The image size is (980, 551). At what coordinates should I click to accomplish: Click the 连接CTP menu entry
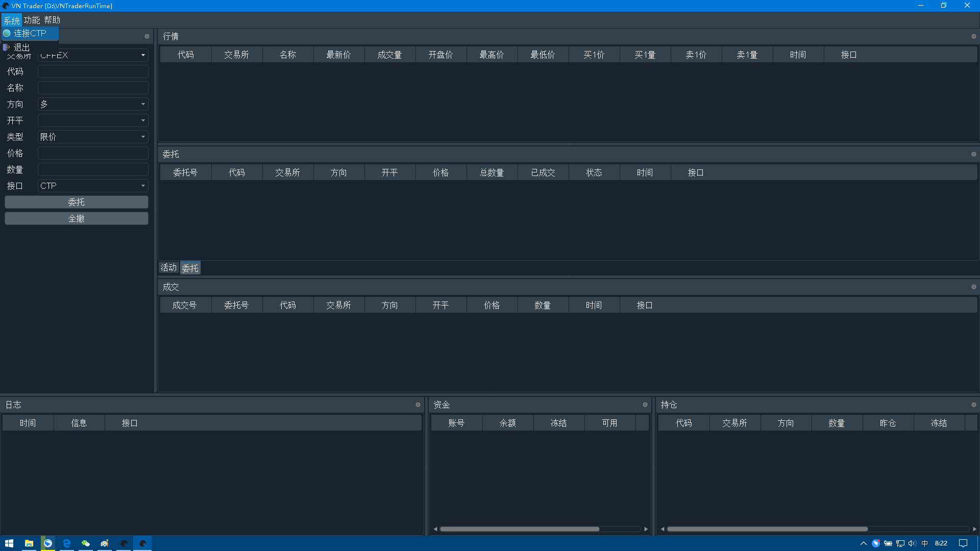point(30,33)
